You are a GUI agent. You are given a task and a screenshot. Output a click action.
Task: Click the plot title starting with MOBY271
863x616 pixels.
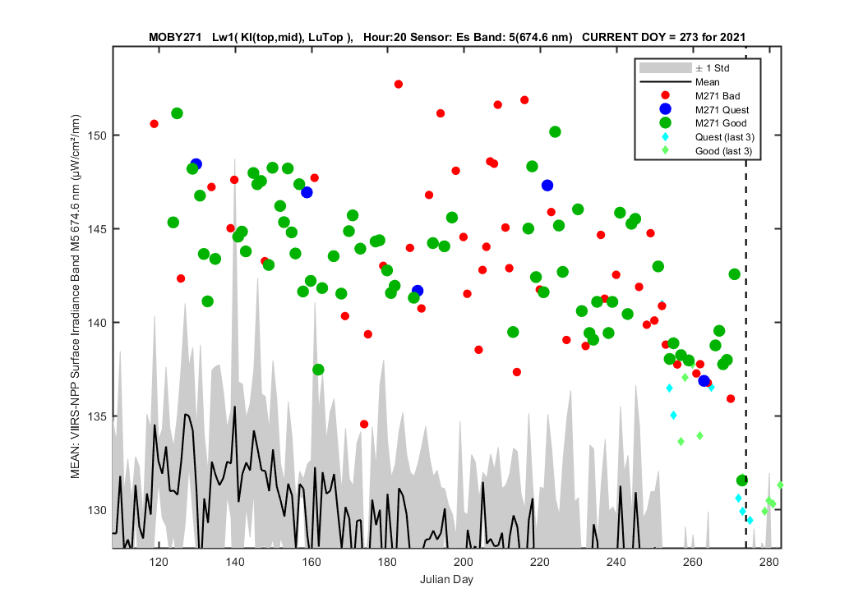pos(447,38)
